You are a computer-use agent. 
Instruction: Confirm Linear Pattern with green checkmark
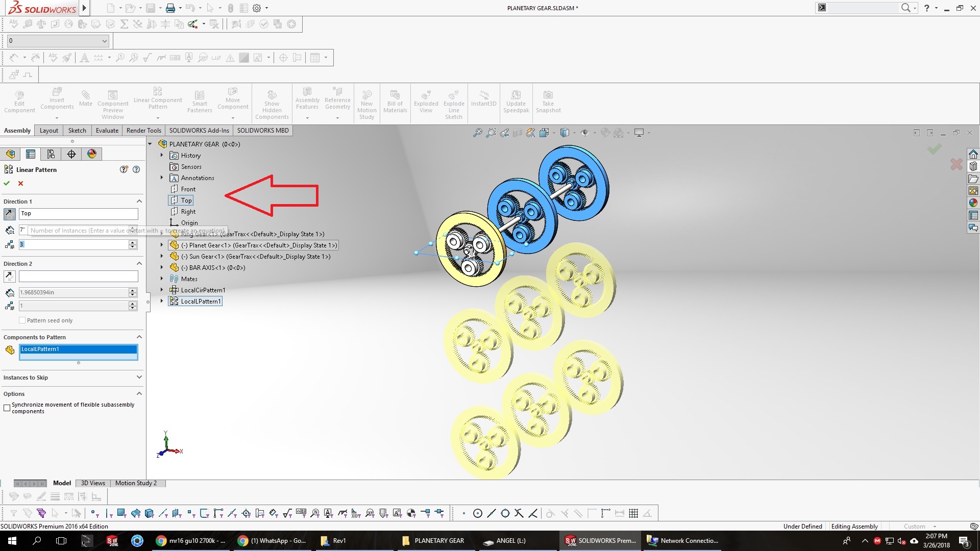coord(7,183)
